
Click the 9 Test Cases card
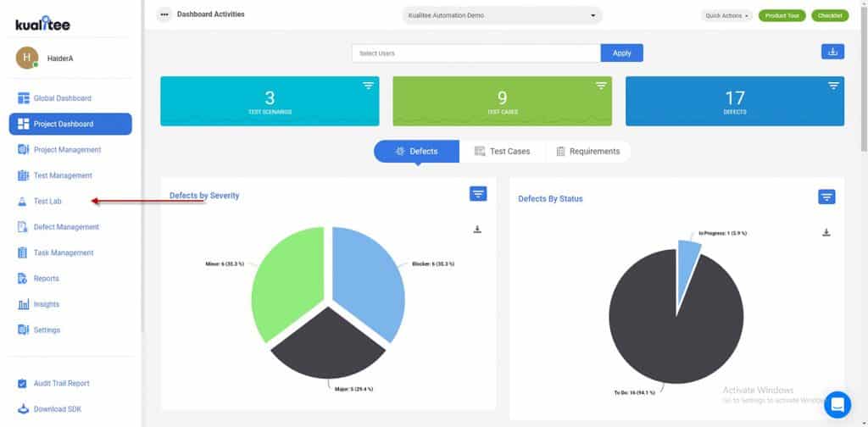click(x=502, y=101)
